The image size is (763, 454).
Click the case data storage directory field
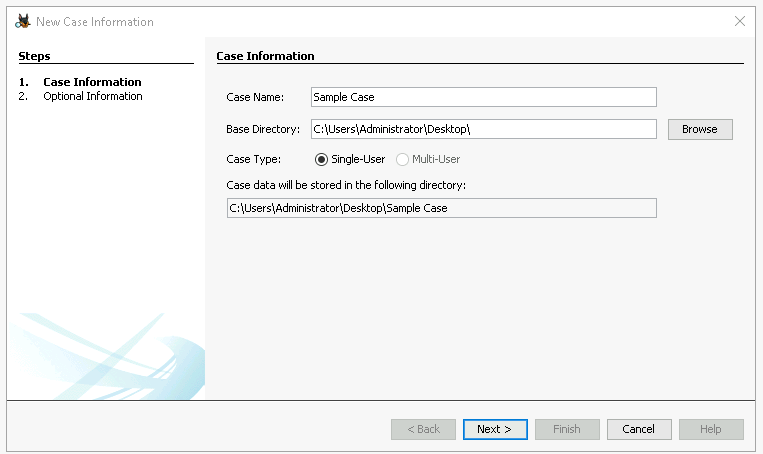click(441, 208)
